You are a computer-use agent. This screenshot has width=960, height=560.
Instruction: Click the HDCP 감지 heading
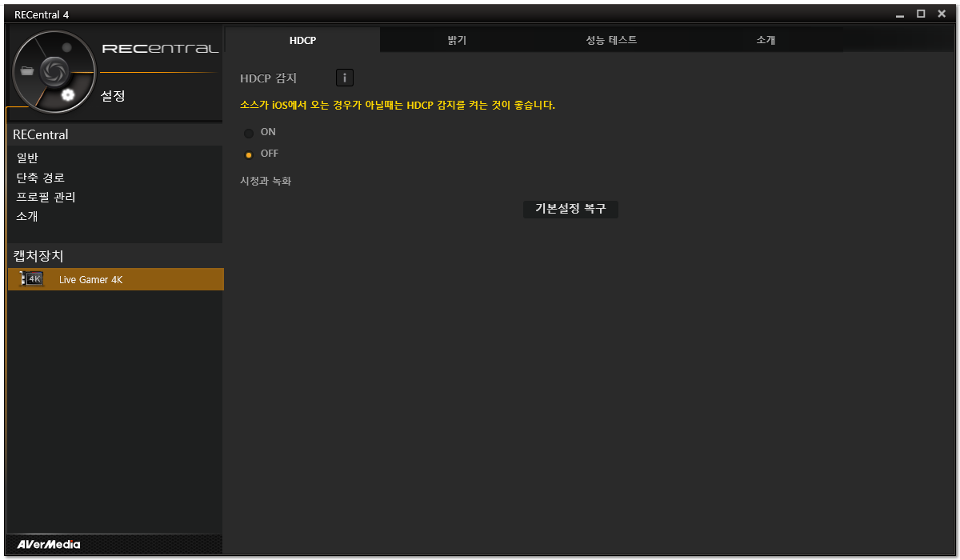268,78
